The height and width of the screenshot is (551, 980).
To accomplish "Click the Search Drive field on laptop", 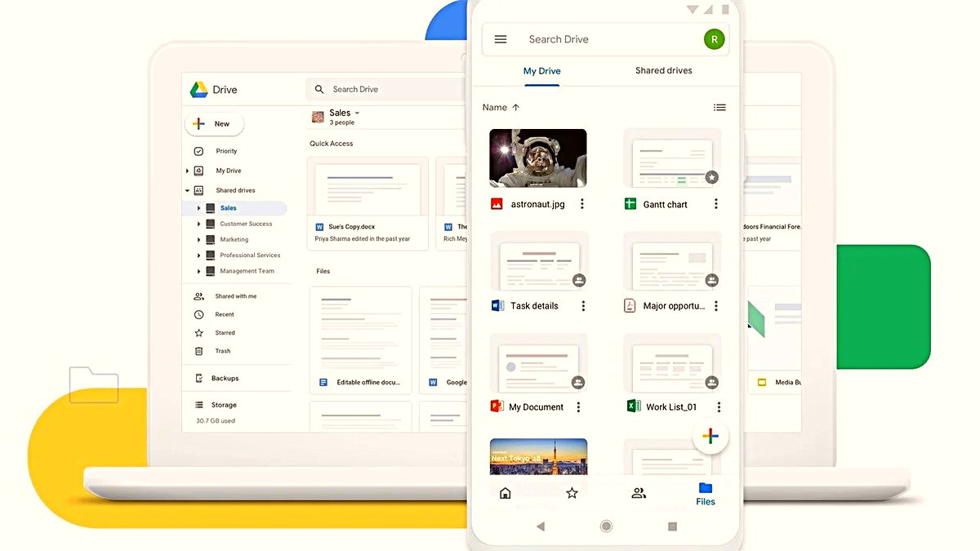I will click(x=387, y=89).
